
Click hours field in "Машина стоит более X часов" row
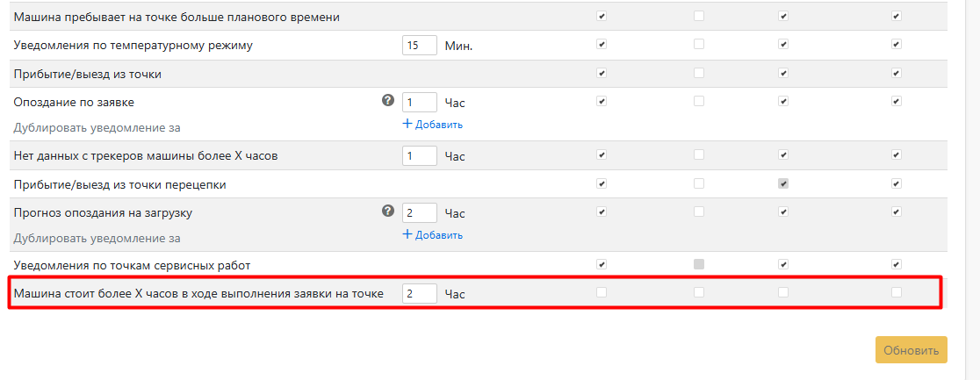tap(420, 294)
